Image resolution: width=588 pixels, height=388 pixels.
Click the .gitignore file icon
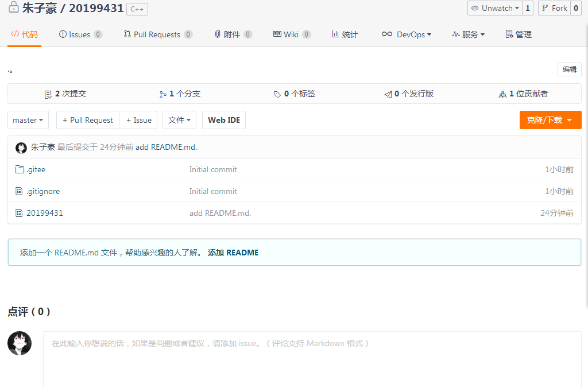click(x=19, y=191)
